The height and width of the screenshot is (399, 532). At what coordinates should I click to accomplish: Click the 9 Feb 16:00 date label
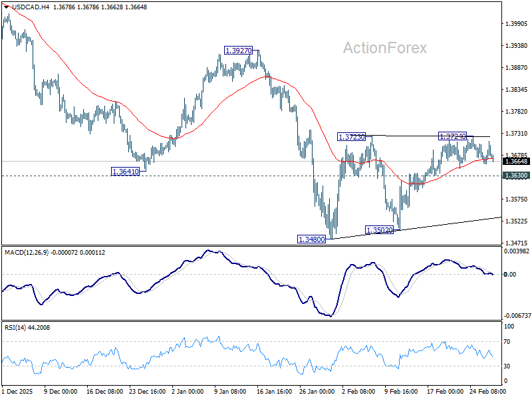point(401,392)
